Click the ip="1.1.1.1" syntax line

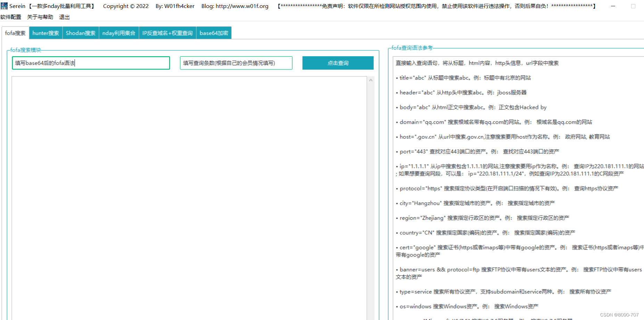point(520,170)
